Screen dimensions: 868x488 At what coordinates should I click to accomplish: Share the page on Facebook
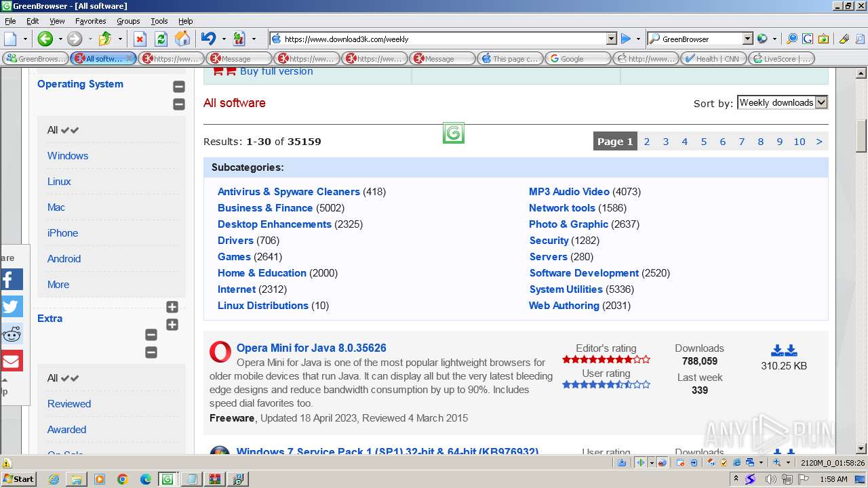pos(11,279)
